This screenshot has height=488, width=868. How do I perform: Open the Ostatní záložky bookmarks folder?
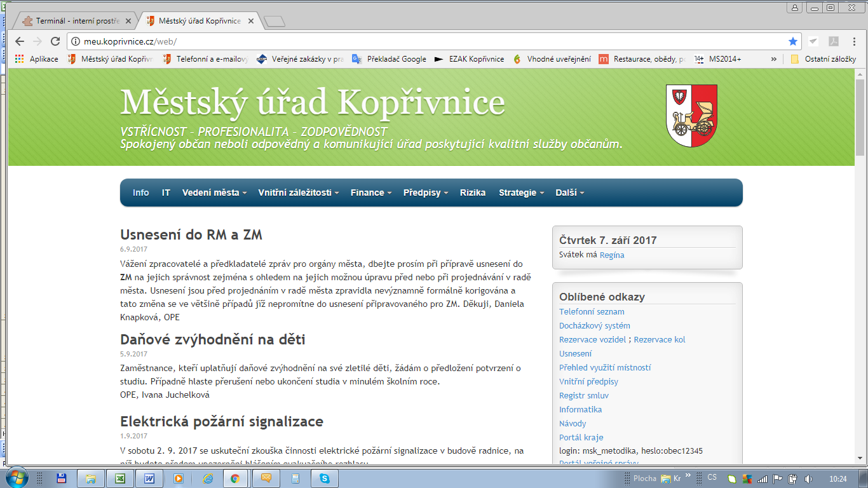[824, 59]
